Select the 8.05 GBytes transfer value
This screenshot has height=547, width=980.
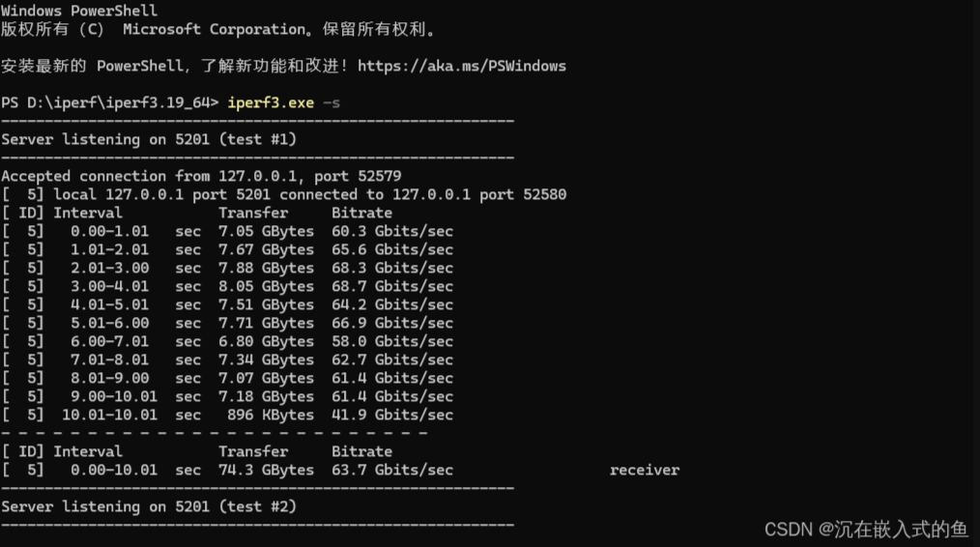click(266, 286)
